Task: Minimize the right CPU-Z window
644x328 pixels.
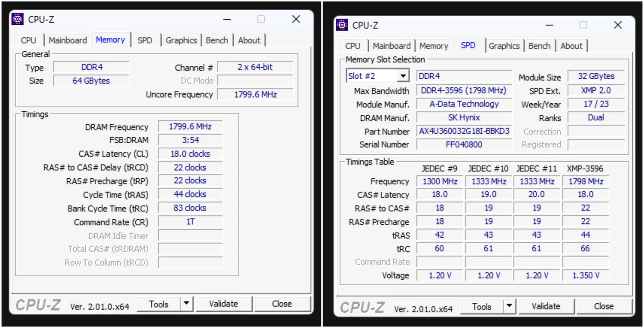Action: pos(549,25)
